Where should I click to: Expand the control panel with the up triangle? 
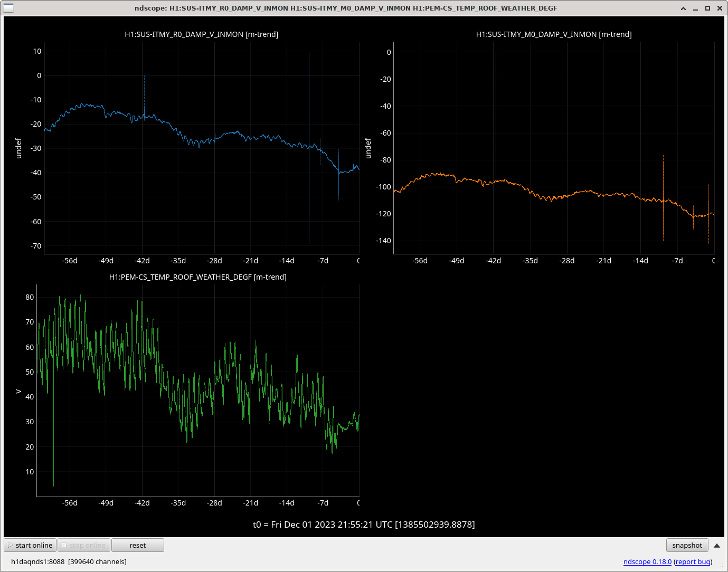point(717,546)
